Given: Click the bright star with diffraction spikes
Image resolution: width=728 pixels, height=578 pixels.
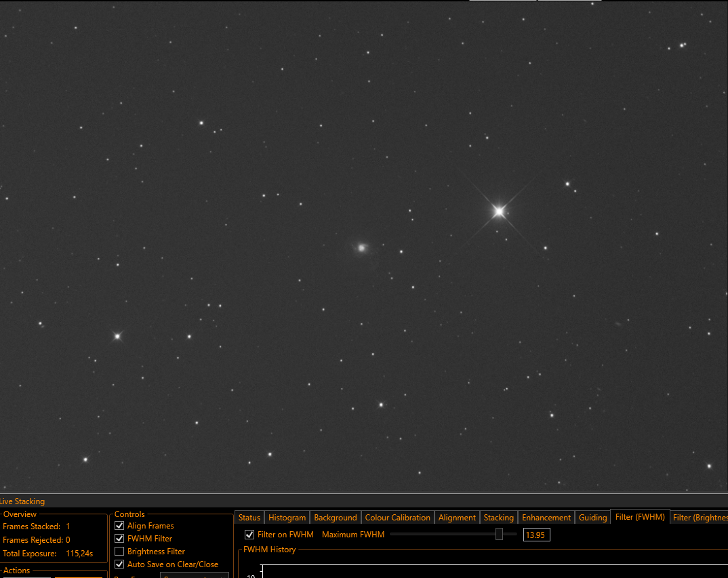Looking at the screenshot, I should [499, 211].
